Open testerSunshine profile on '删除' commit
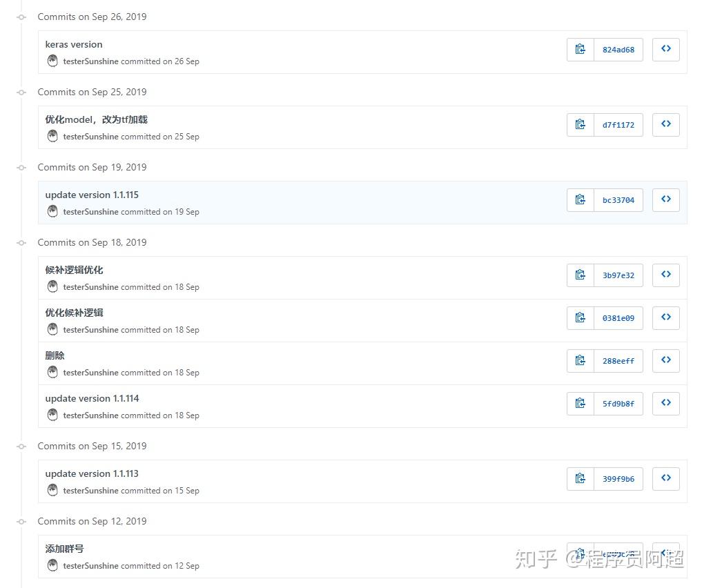702x588 pixels. tap(90, 372)
